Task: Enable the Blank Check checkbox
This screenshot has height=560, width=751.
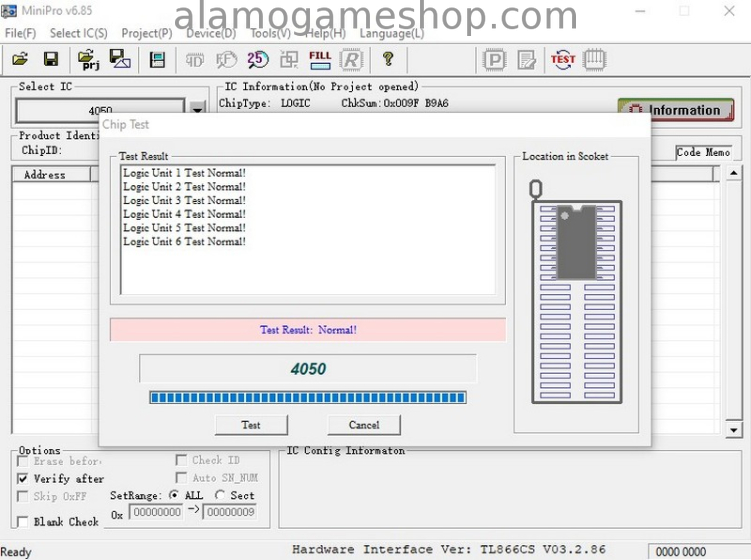Action: [x=23, y=522]
